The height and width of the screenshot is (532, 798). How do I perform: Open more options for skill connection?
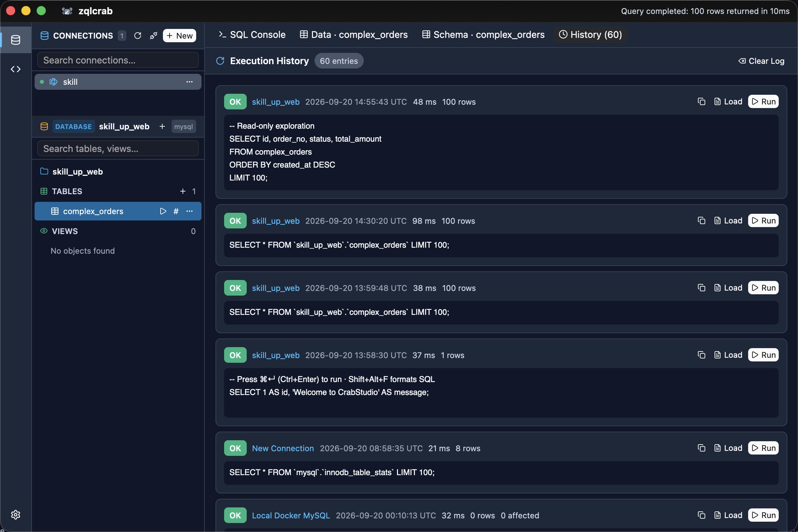(x=189, y=82)
